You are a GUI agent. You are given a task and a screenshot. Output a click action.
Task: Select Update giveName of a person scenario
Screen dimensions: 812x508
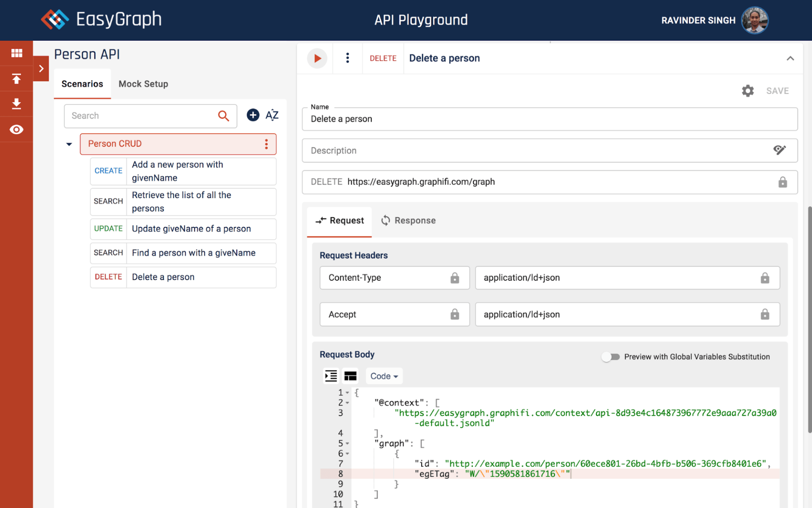tap(191, 229)
